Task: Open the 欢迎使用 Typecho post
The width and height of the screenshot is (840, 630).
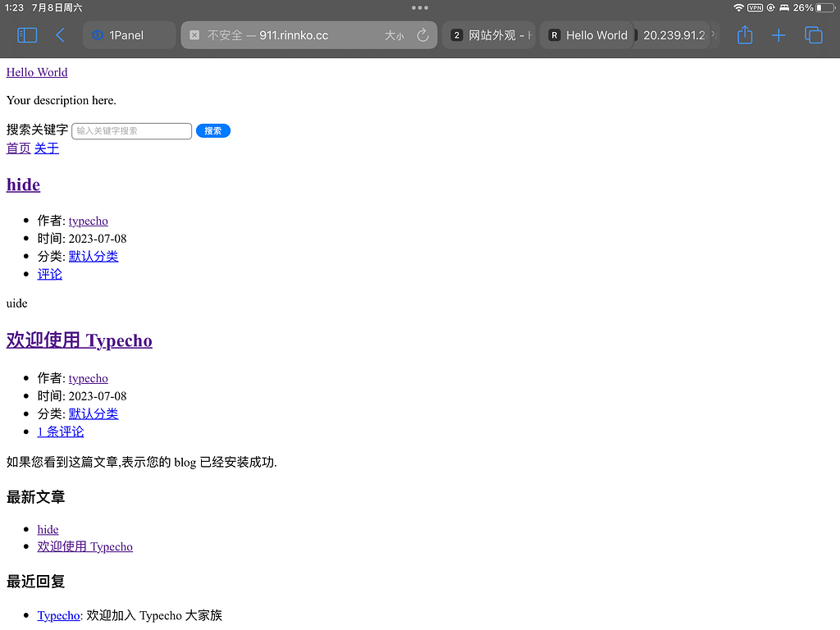Action: (x=79, y=340)
